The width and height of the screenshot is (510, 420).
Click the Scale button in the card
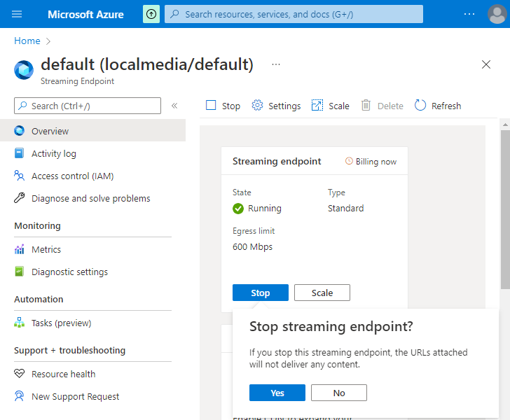point(322,293)
